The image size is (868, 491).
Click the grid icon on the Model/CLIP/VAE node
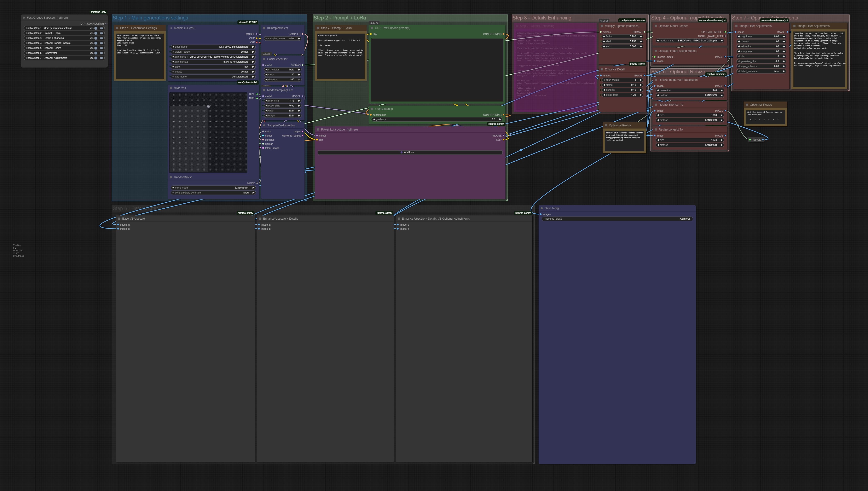[x=171, y=28]
